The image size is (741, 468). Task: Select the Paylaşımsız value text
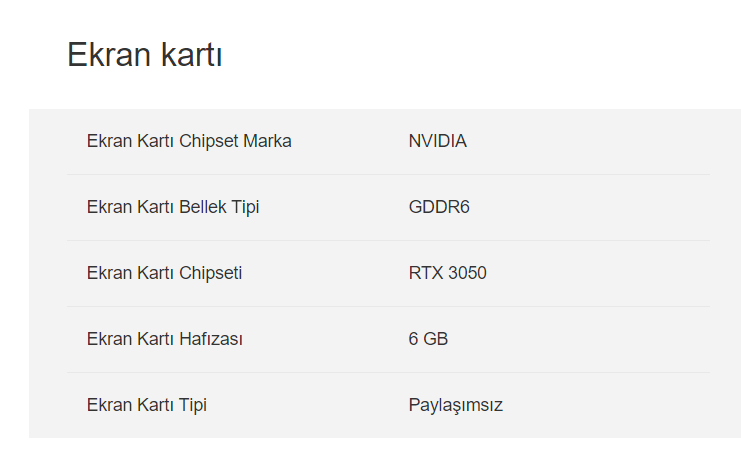(x=455, y=405)
